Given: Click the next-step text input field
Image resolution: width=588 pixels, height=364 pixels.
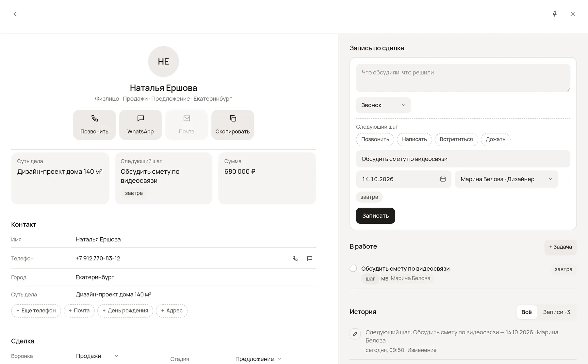Looking at the screenshot, I should (463, 159).
